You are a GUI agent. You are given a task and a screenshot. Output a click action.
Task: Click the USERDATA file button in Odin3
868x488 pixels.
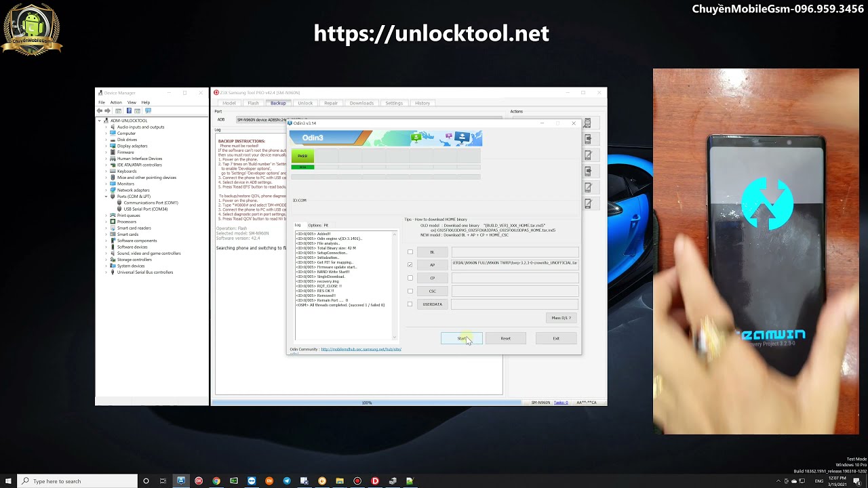pos(432,304)
